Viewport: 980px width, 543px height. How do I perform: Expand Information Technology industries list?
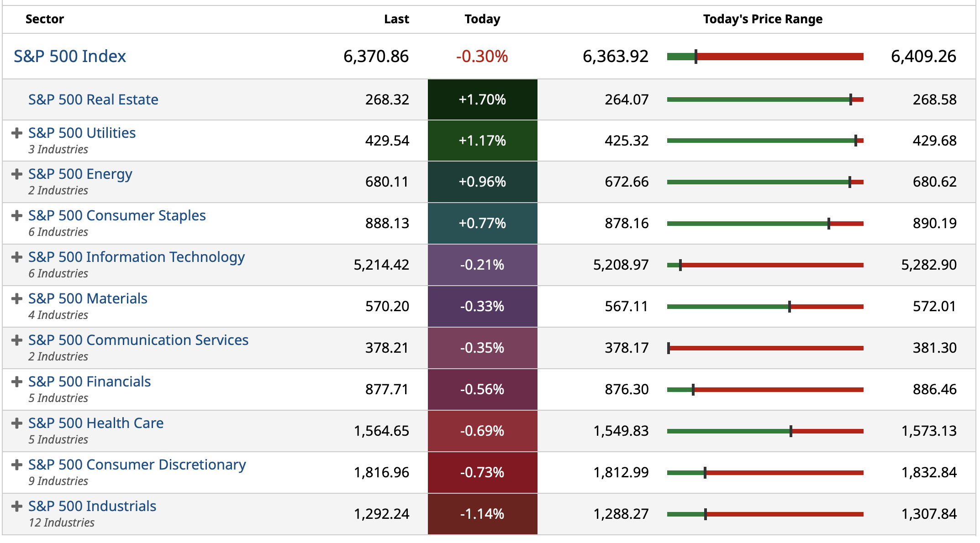point(17,257)
